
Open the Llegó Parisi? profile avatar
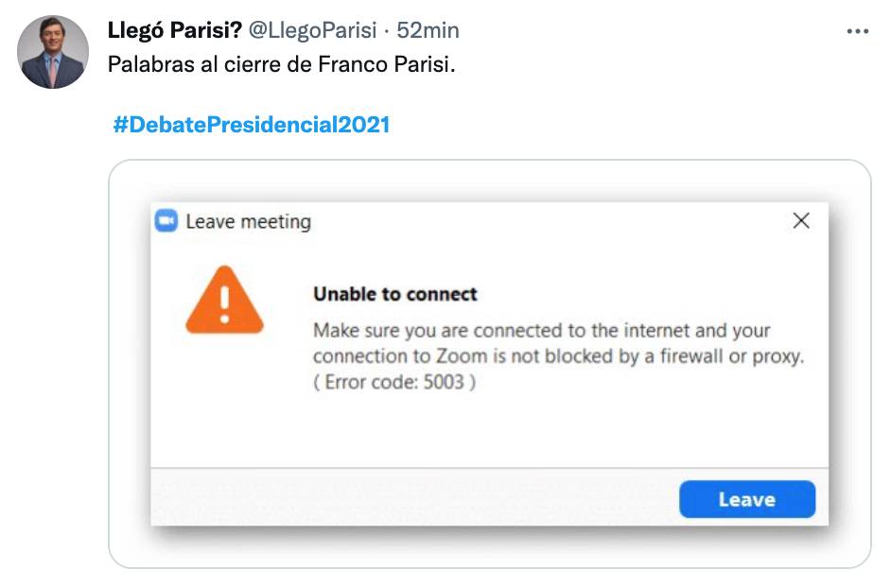pos(54,53)
